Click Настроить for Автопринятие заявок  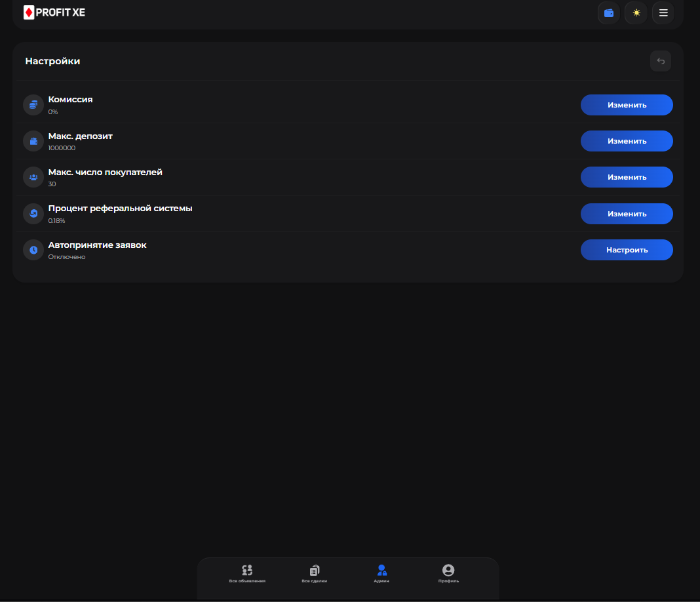point(627,250)
